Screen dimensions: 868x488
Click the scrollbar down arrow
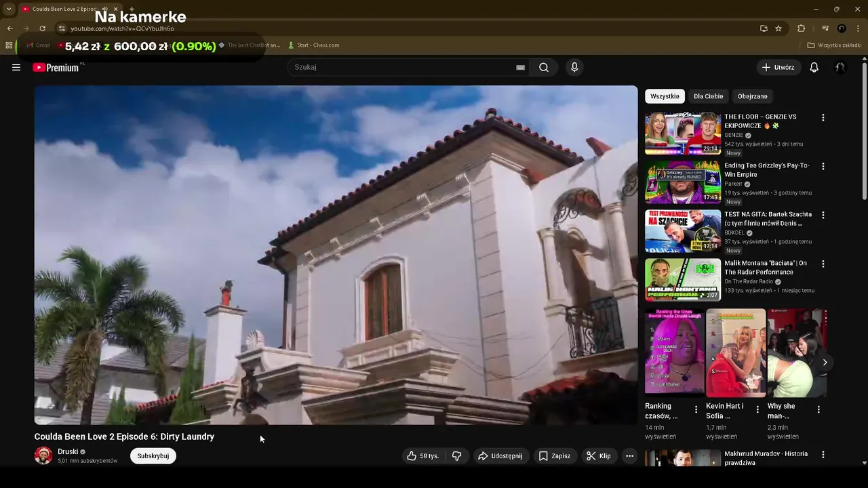click(864, 463)
